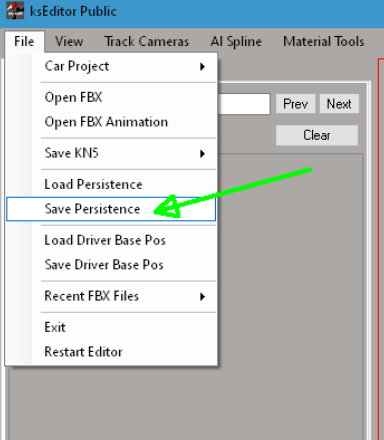Expand the Save KN5 submenu arrow
The width and height of the screenshot is (384, 440).
click(x=202, y=154)
